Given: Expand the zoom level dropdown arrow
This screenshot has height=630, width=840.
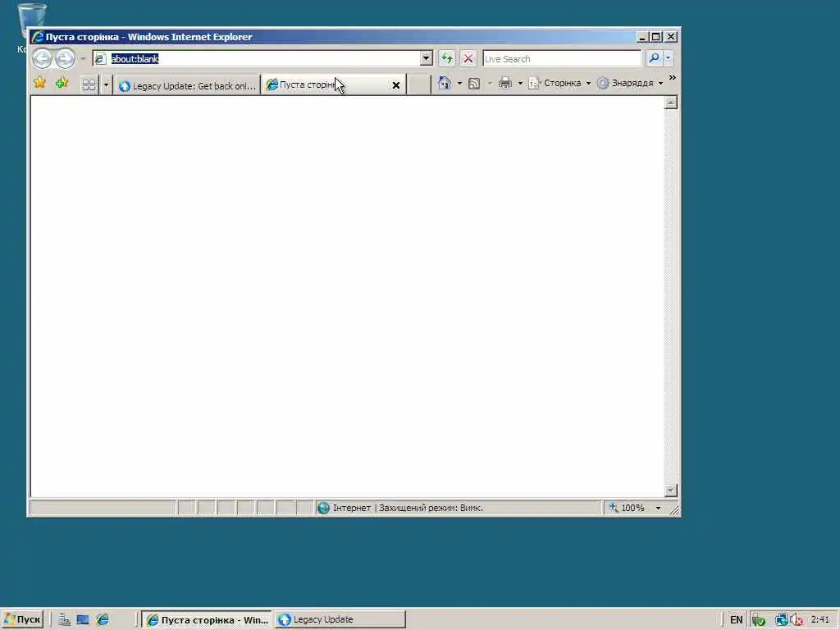Looking at the screenshot, I should pyautogui.click(x=659, y=508).
